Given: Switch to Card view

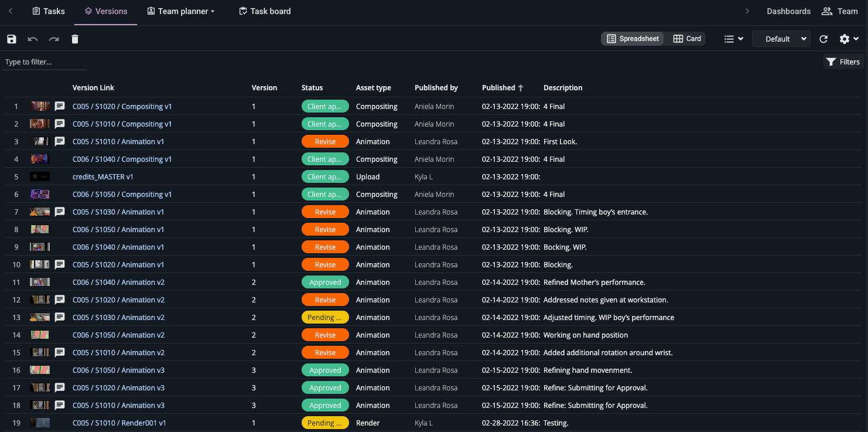Looking at the screenshot, I should coord(686,39).
